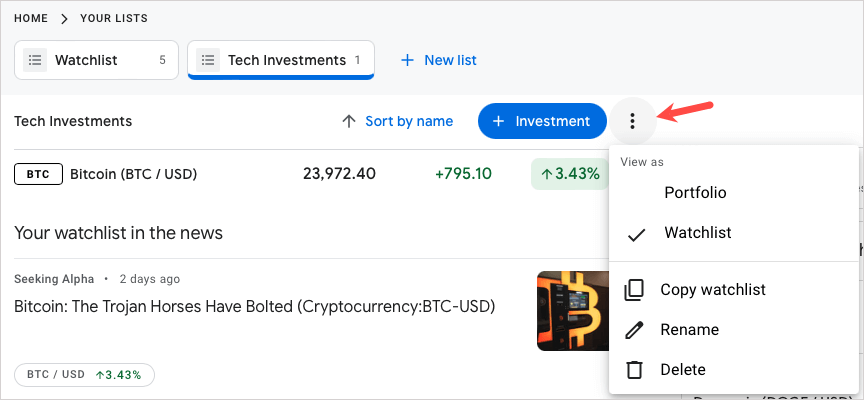Choose Copy watchlist from menu
The width and height of the screenshot is (864, 400).
tap(712, 290)
